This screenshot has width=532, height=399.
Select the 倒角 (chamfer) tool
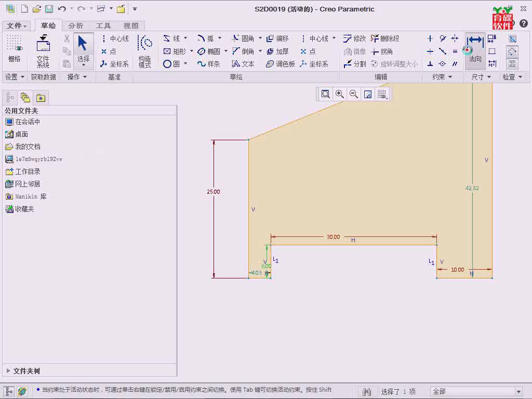243,51
